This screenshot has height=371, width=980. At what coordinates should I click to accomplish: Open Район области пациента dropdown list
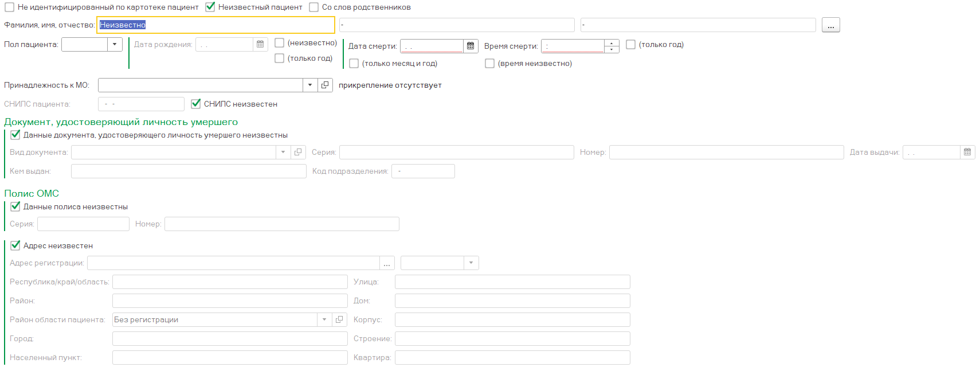[324, 319]
